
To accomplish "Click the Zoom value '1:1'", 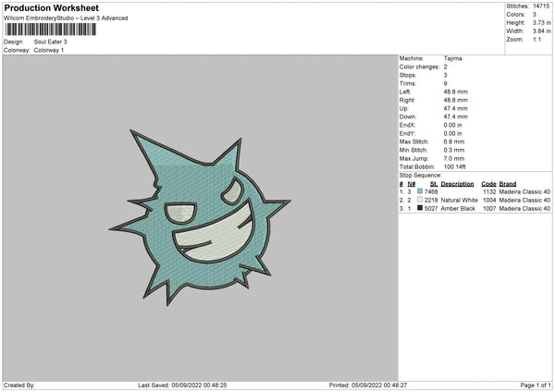I will [536, 39].
